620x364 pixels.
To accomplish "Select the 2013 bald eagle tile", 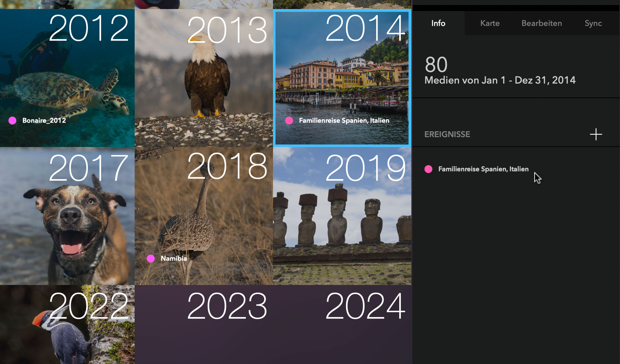I will (204, 78).
